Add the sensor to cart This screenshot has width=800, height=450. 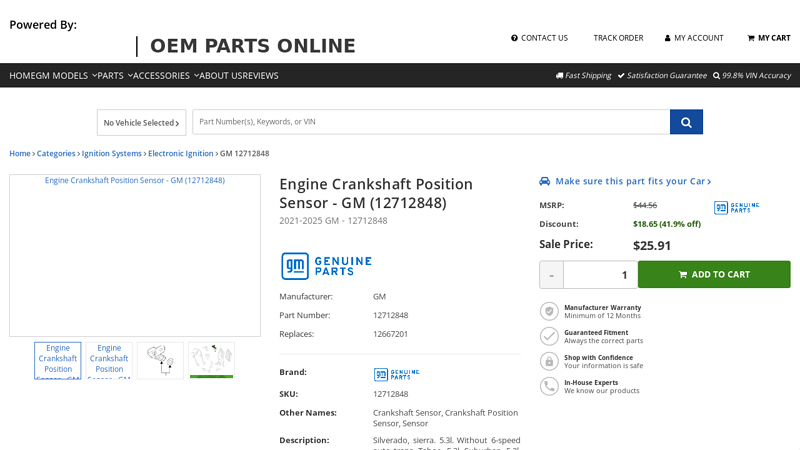click(x=714, y=275)
